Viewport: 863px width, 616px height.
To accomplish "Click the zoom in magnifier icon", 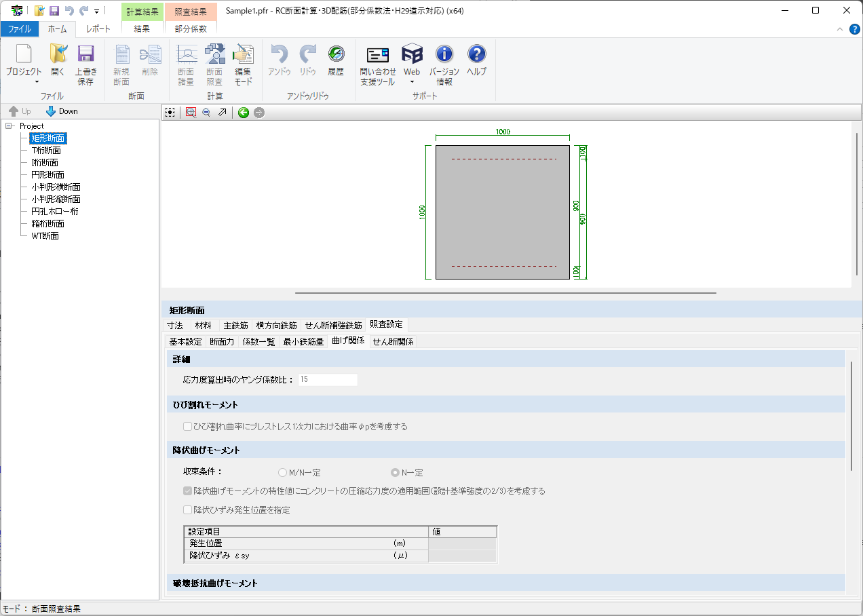I will [x=191, y=113].
